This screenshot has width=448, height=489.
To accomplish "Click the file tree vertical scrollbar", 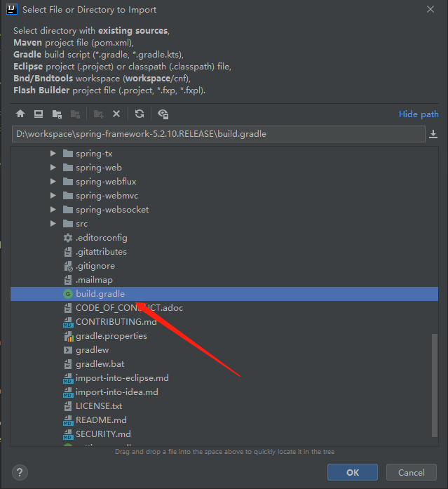I will tap(435, 385).
